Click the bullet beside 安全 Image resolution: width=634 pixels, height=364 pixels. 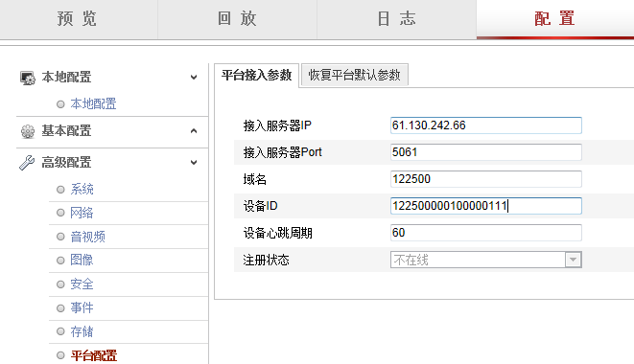[60, 284]
